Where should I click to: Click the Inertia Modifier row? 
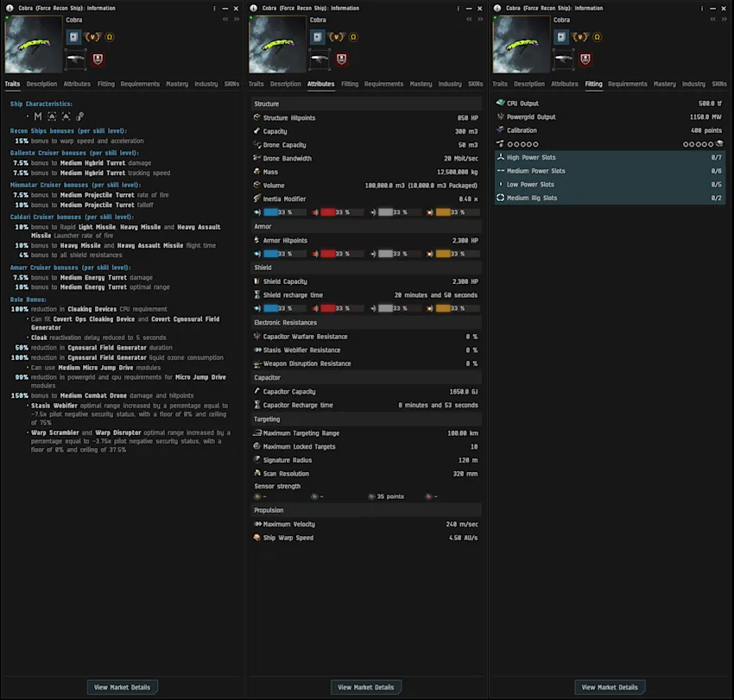coord(366,199)
